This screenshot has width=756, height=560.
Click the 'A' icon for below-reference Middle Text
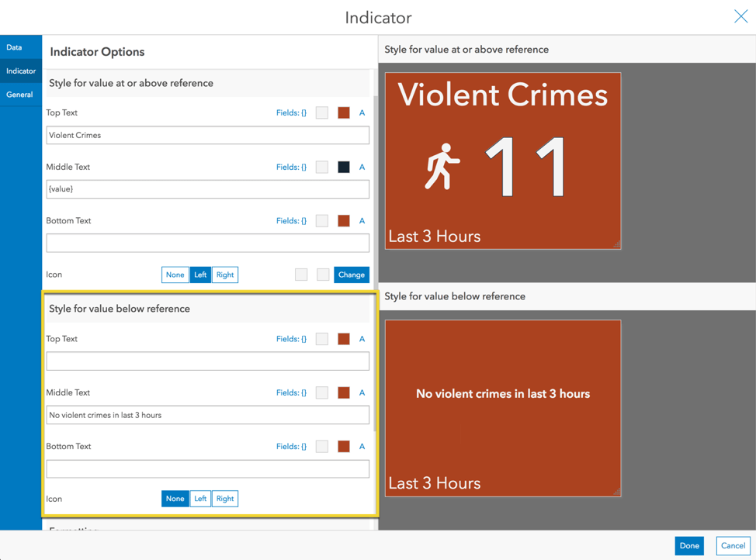(362, 393)
